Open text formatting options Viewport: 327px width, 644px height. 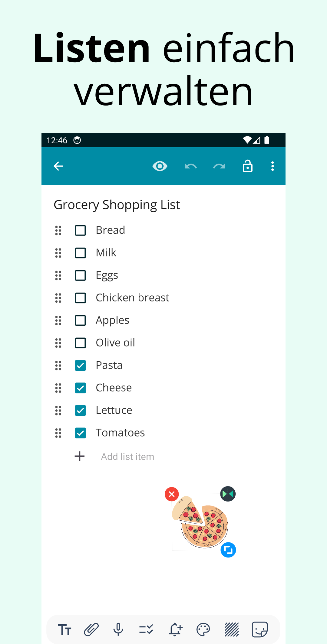tap(64, 630)
